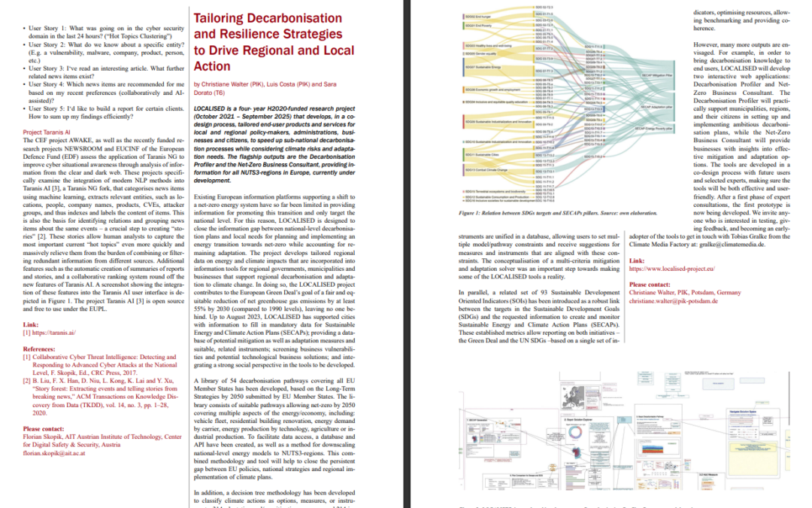The height and width of the screenshot is (508, 812).
Task: Select the 'User Story 4' bullet
Action: (104, 93)
